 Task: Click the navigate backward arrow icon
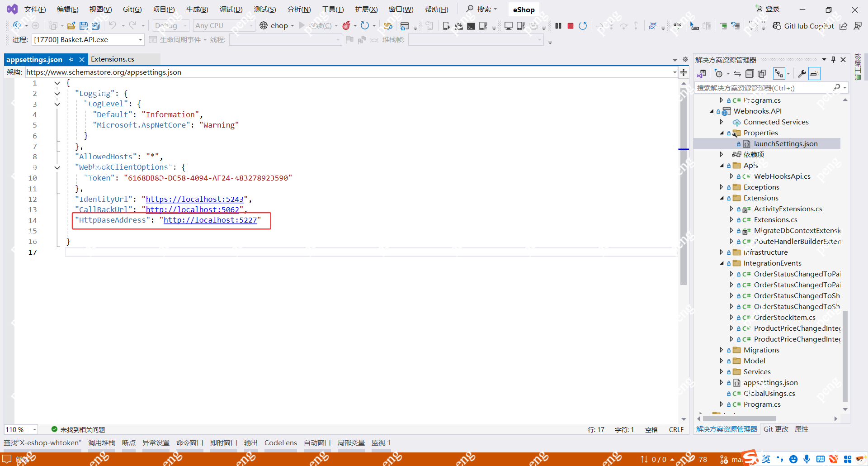[x=17, y=26]
